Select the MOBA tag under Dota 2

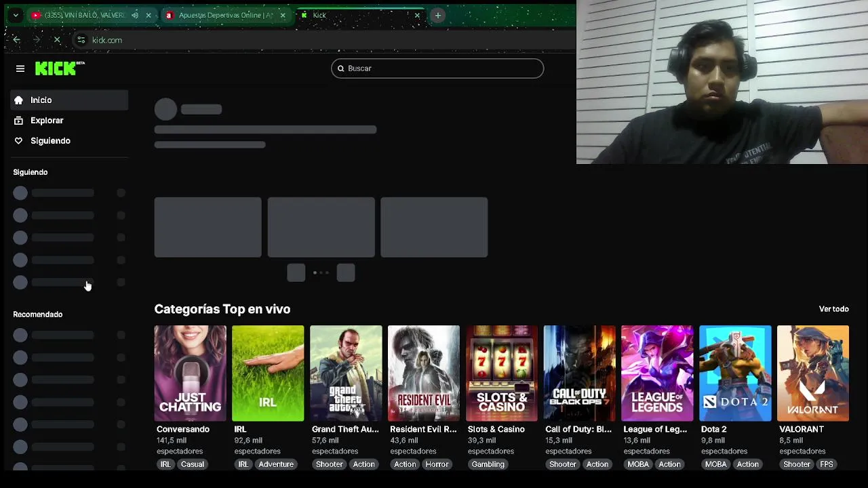716,464
